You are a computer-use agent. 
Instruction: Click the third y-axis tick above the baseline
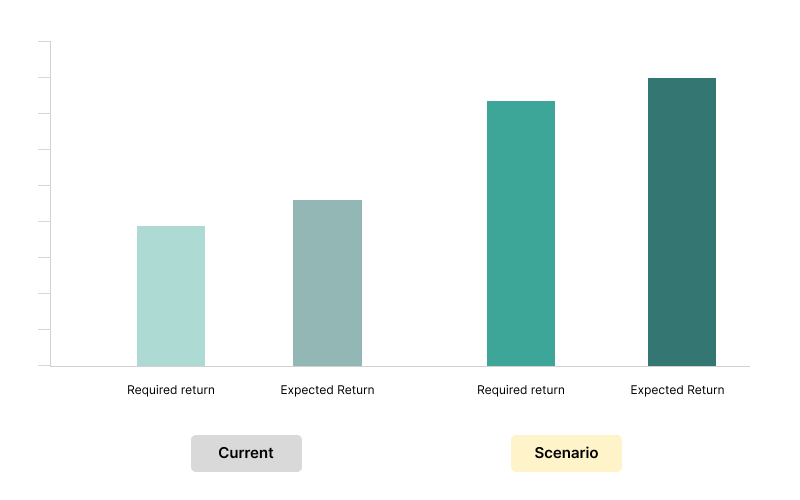coord(44,258)
